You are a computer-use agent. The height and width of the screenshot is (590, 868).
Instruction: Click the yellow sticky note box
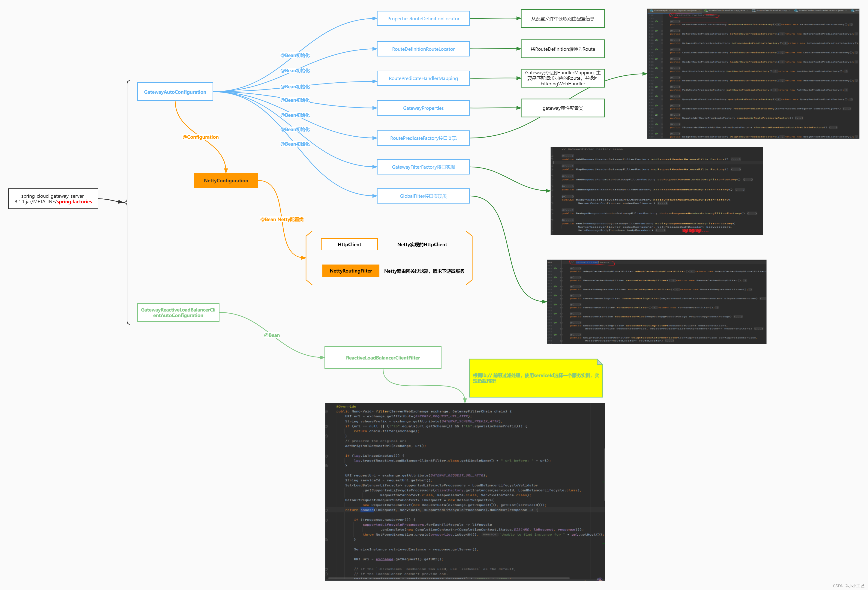point(536,378)
